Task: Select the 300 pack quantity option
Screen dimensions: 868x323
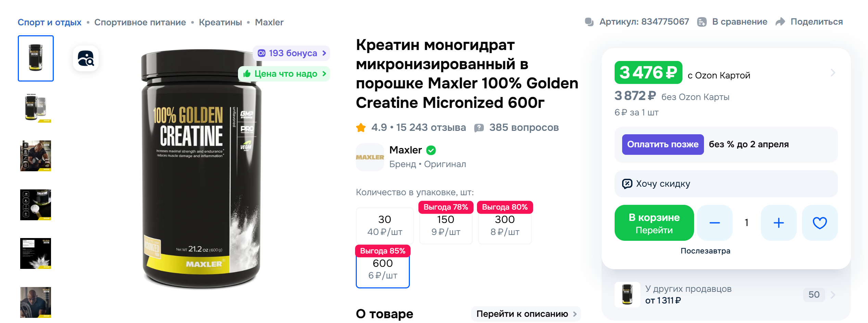Action: tap(505, 226)
